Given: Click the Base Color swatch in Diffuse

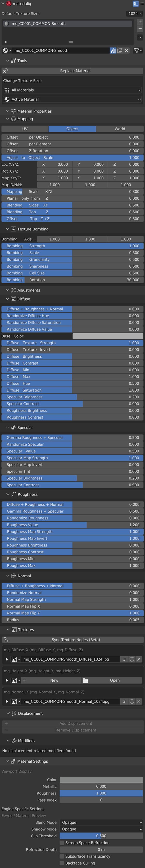Looking at the screenshot, I should click(108, 336).
